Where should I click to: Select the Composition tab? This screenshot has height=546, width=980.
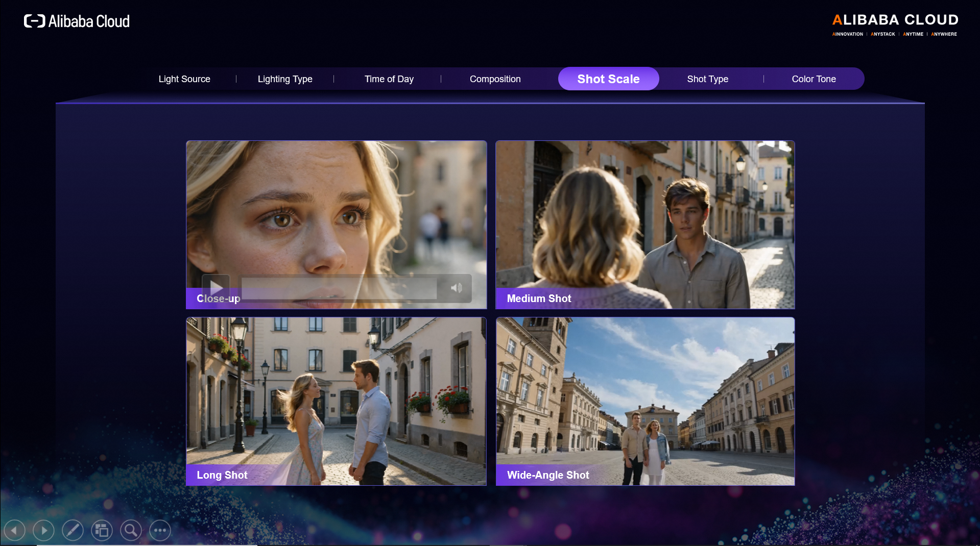point(495,79)
